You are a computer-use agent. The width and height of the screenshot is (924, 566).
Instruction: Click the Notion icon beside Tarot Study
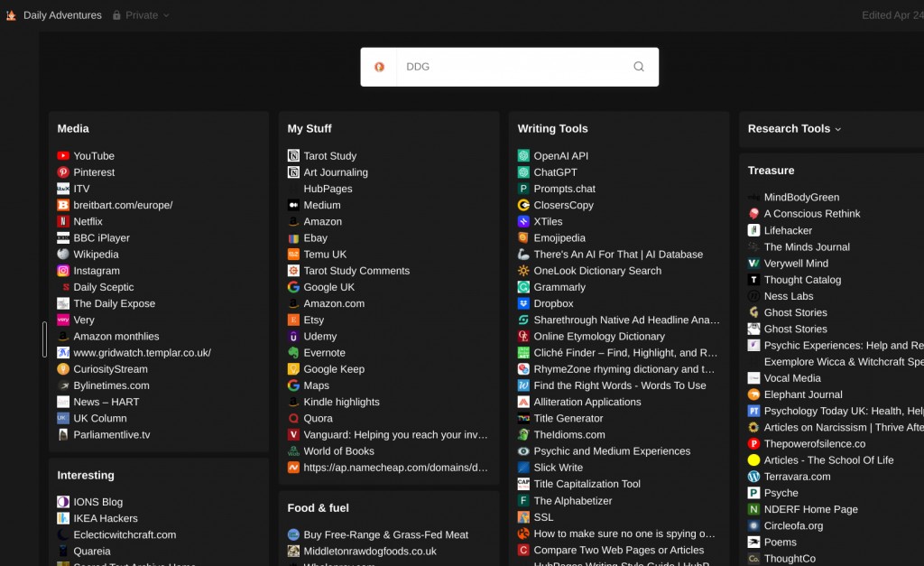coord(293,155)
